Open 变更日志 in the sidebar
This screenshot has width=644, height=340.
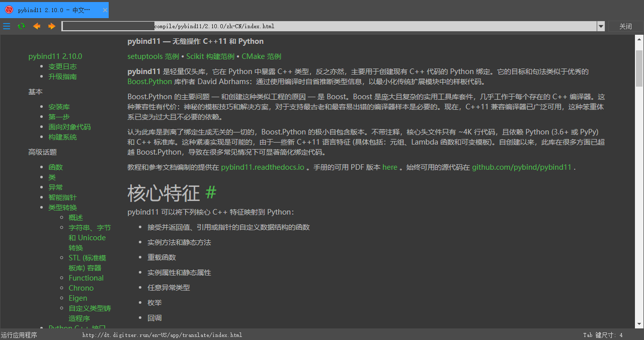pos(62,66)
